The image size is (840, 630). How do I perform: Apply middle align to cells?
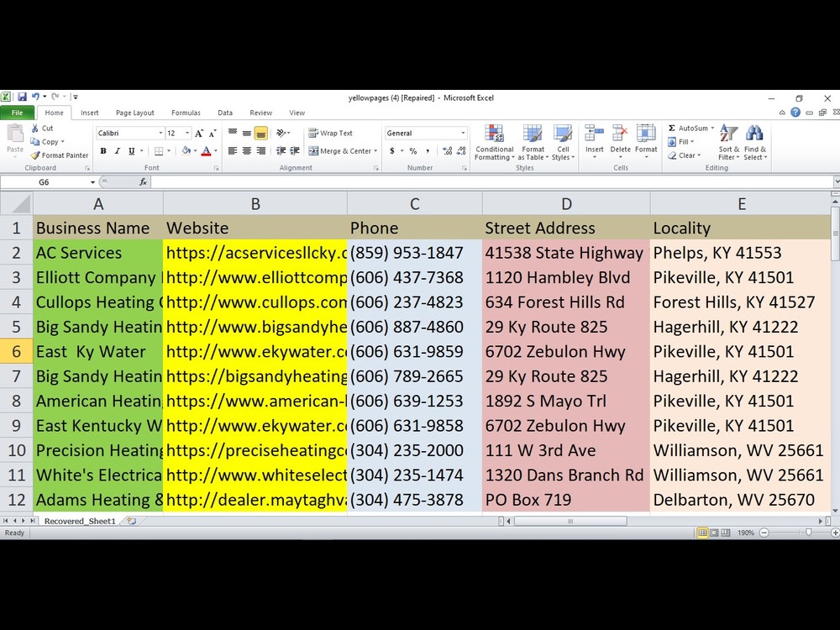pyautogui.click(x=247, y=133)
